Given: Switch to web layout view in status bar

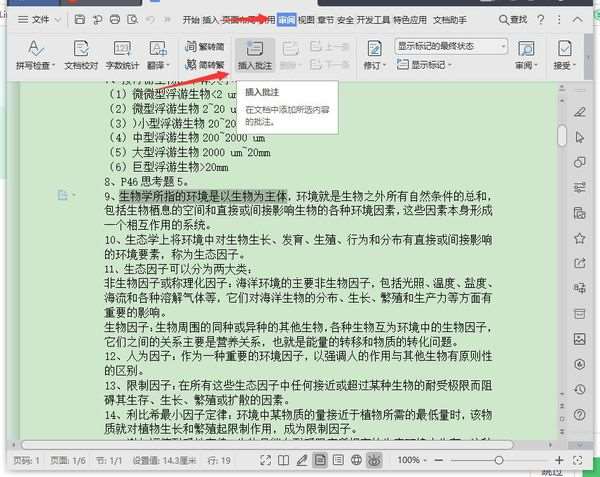Looking at the screenshot, I should pyautogui.click(x=356, y=460).
